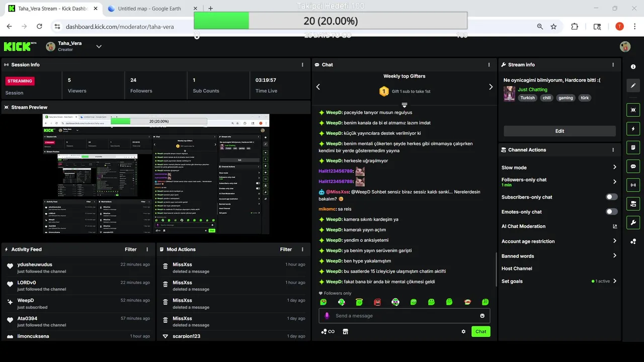
Task: Toggle Subscribers-only chat switch
Action: click(x=612, y=197)
